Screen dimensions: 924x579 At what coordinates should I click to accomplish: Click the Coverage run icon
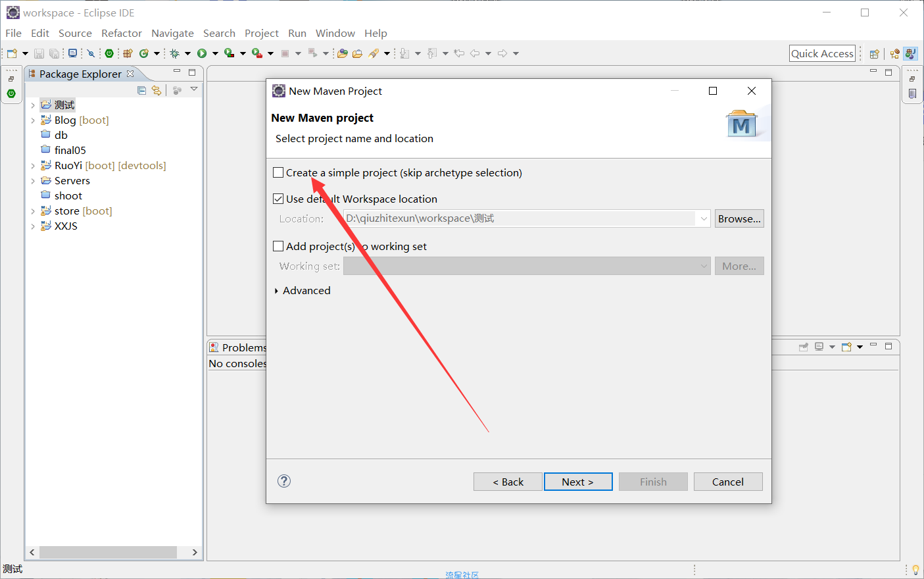(x=230, y=53)
